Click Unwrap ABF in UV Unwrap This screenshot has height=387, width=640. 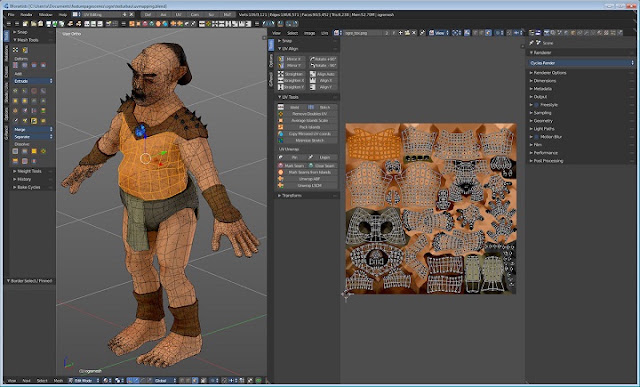308,179
